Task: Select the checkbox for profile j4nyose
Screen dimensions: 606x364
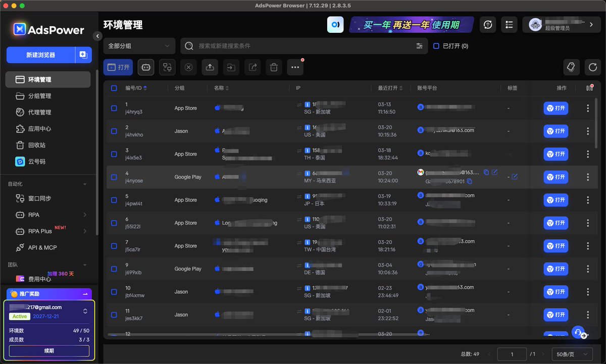Action: point(114,177)
